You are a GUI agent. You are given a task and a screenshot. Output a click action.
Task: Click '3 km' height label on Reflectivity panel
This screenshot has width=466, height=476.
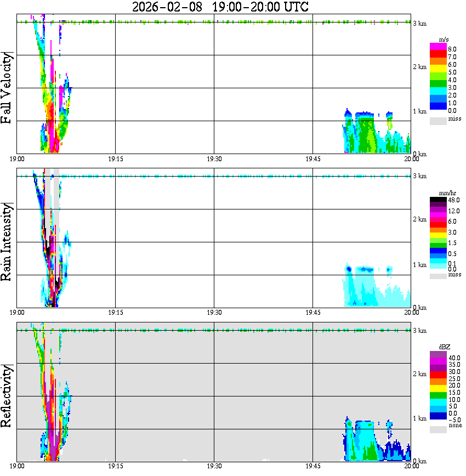click(420, 331)
